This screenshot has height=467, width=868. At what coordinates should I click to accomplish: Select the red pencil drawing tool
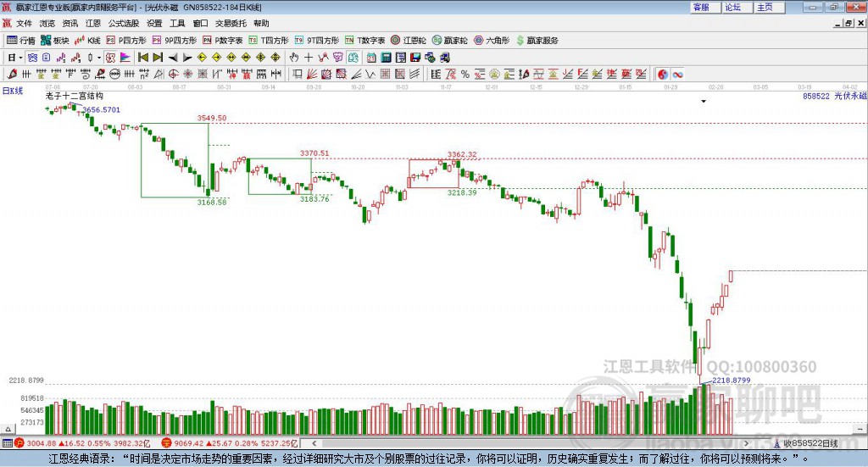point(12,74)
